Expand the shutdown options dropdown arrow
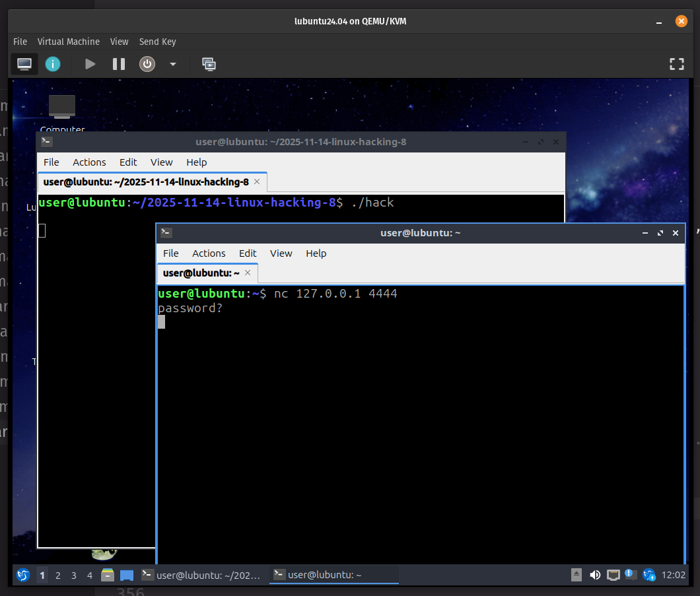Screen dimensions: 700x596 [x=173, y=64]
